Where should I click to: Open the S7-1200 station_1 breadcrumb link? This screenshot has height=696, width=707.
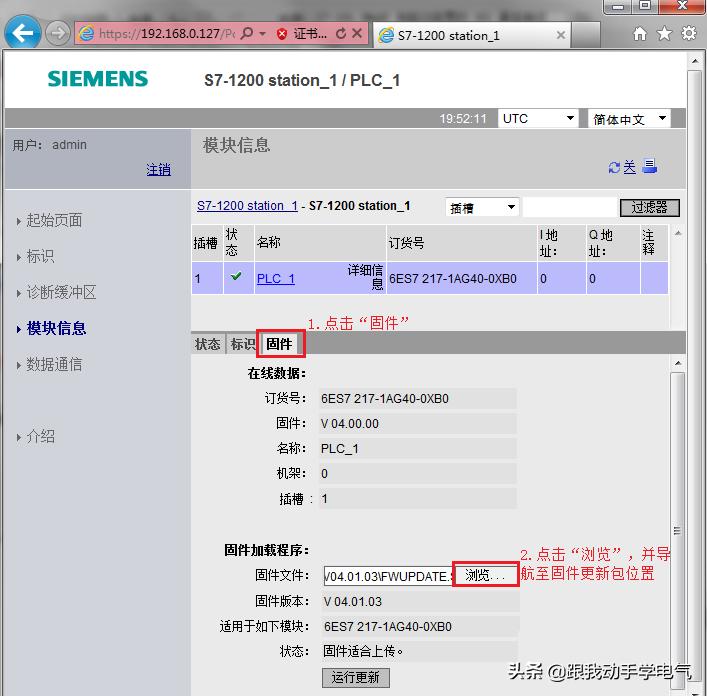click(247, 206)
